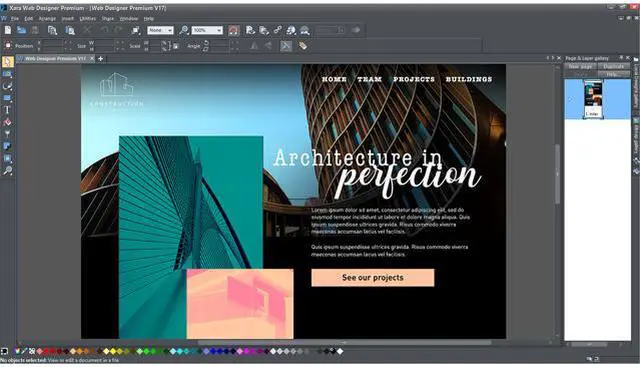Select the Bevel tool
This screenshot has height=367, width=640.
pyautogui.click(x=7, y=158)
